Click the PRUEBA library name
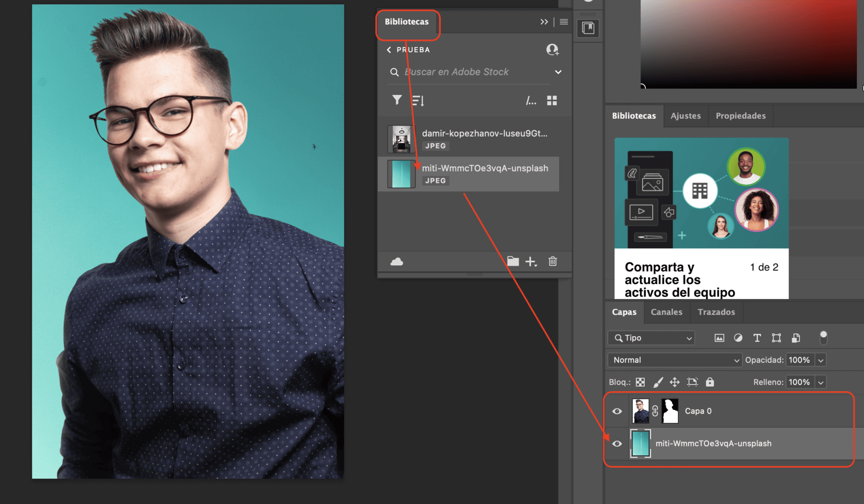 413,50
